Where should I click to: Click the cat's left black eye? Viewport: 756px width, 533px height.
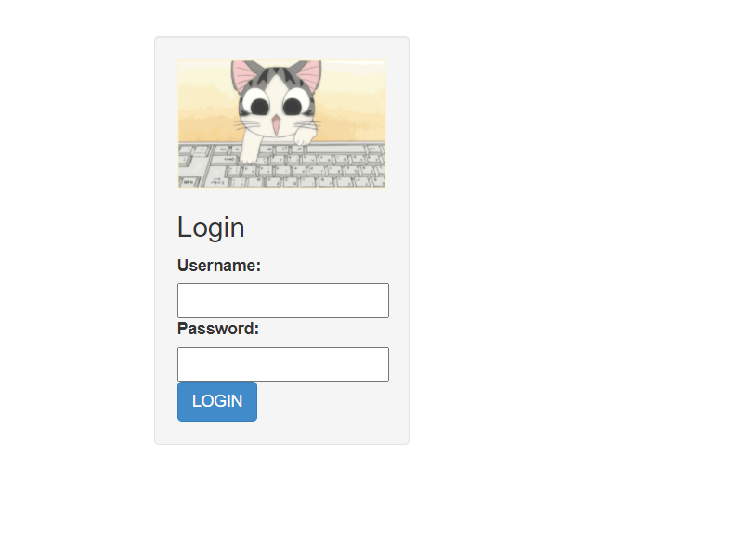point(259,107)
